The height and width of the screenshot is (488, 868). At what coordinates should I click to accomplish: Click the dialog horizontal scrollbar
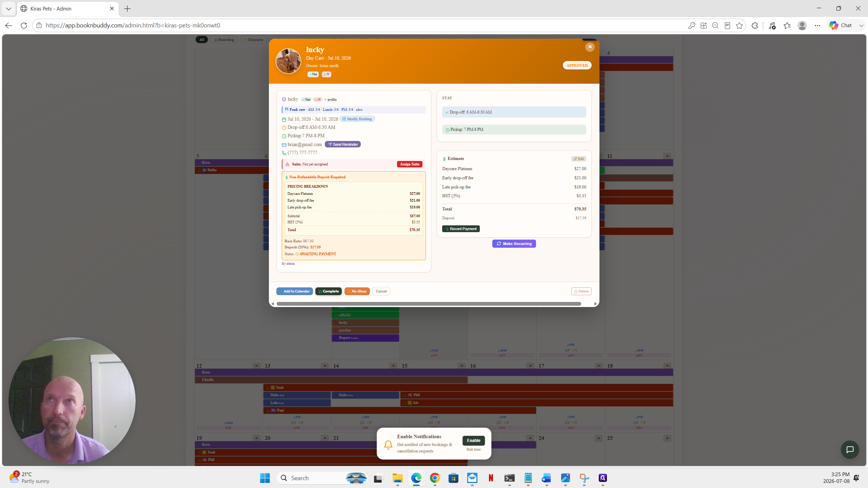[429, 304]
